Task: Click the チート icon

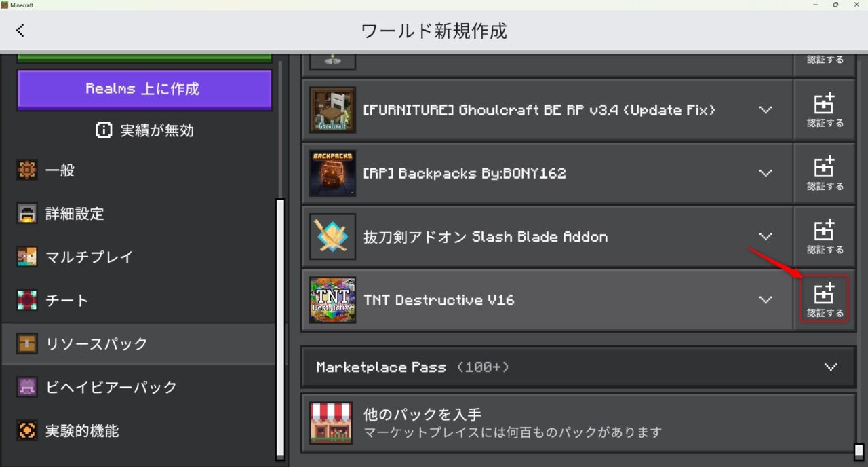Action: pos(26,301)
